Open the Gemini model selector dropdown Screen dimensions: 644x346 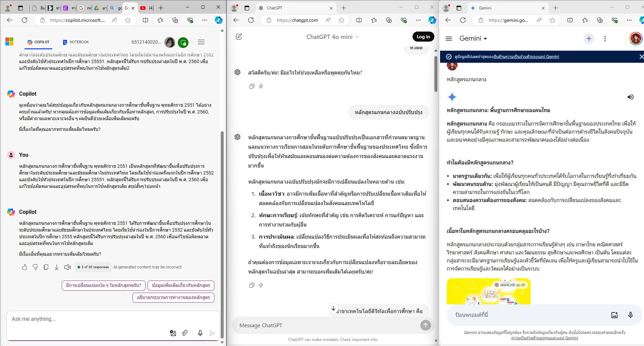[473, 39]
